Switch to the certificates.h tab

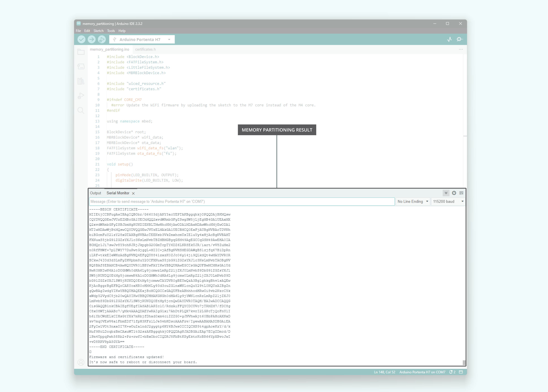click(145, 49)
